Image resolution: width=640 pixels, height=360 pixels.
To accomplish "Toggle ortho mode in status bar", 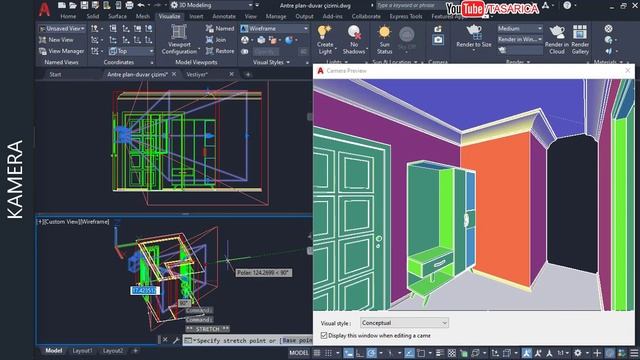I will tap(360, 353).
